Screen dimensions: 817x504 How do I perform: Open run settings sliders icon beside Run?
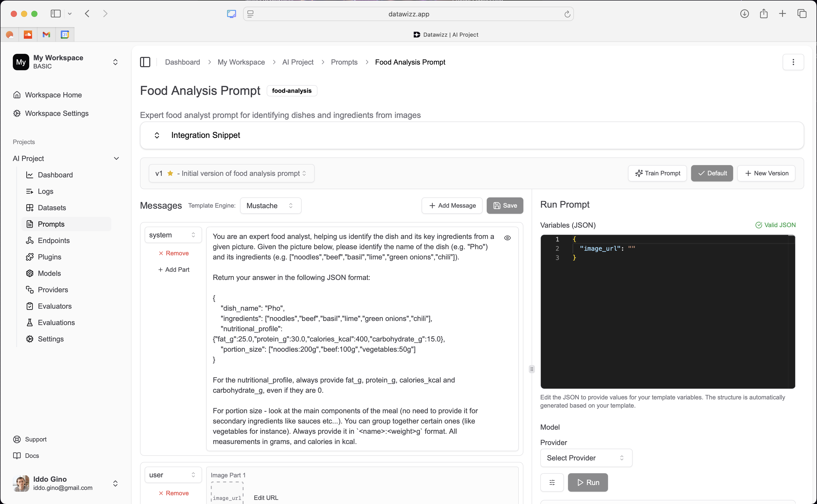552,482
